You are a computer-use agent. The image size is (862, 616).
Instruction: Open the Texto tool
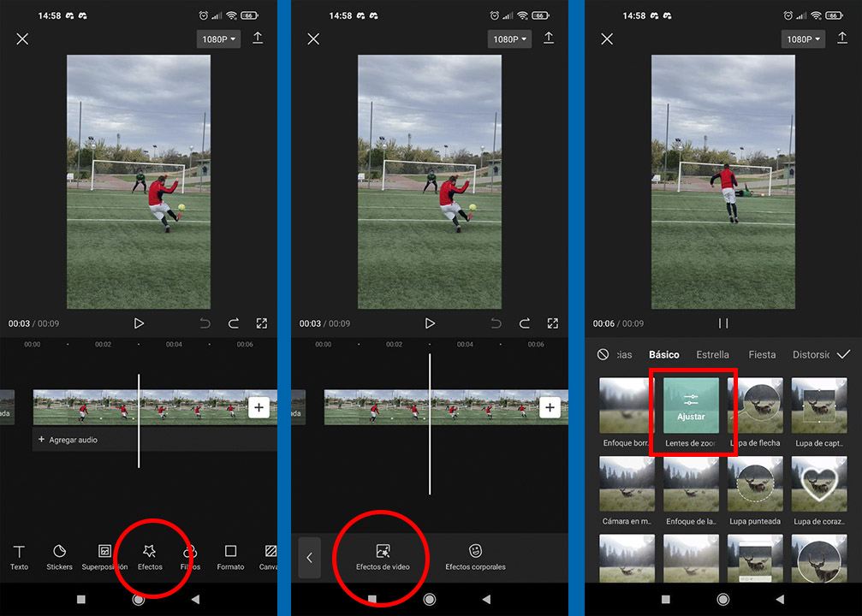[x=19, y=557]
